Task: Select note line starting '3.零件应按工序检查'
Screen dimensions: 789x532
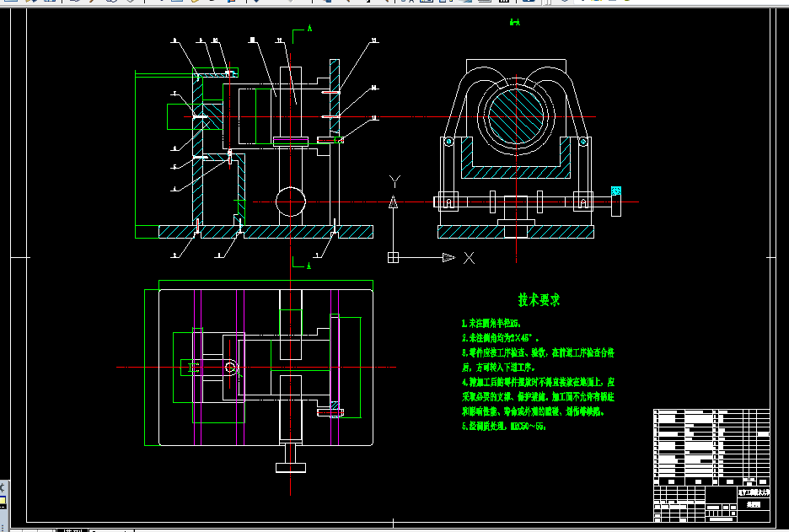Action: [538, 352]
